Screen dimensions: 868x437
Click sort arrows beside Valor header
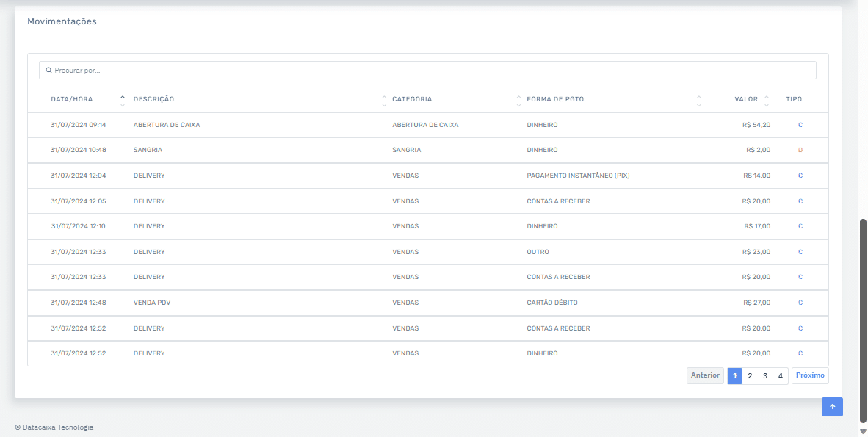point(767,100)
